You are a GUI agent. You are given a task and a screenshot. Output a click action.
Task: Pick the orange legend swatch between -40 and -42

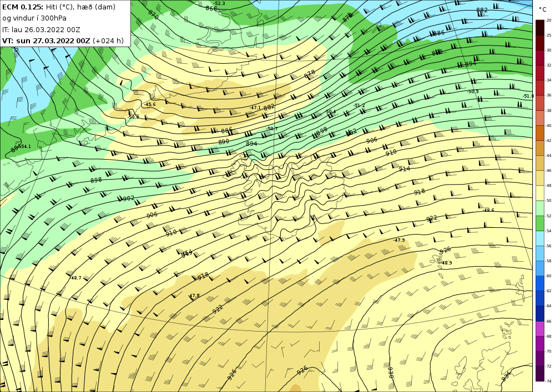(x=540, y=133)
